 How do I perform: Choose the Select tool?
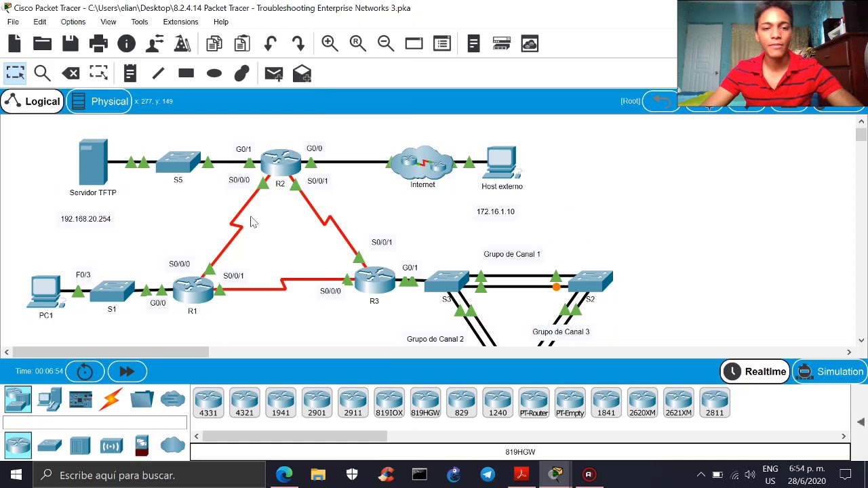[x=14, y=73]
